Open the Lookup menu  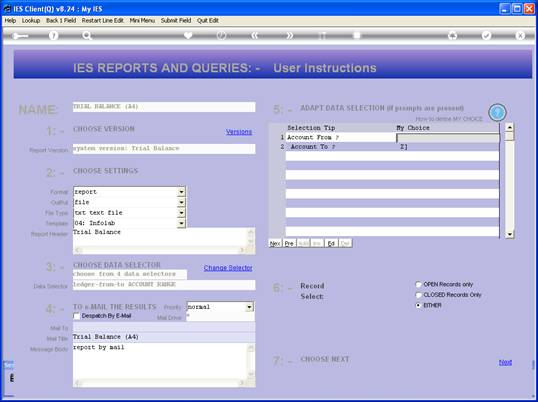click(x=31, y=21)
